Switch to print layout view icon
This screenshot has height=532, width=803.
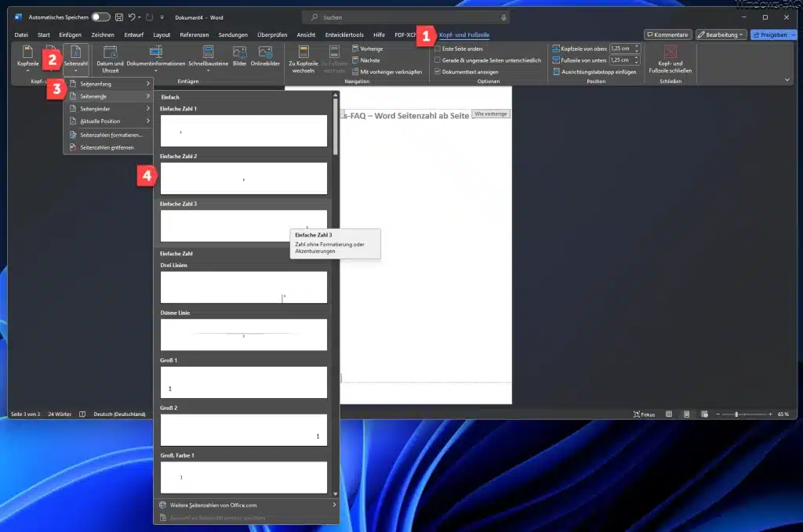point(686,414)
